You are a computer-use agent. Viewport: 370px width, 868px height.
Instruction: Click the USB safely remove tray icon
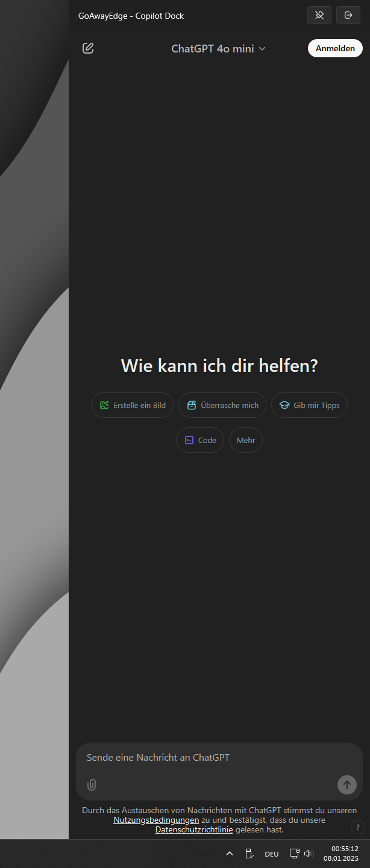tap(248, 854)
